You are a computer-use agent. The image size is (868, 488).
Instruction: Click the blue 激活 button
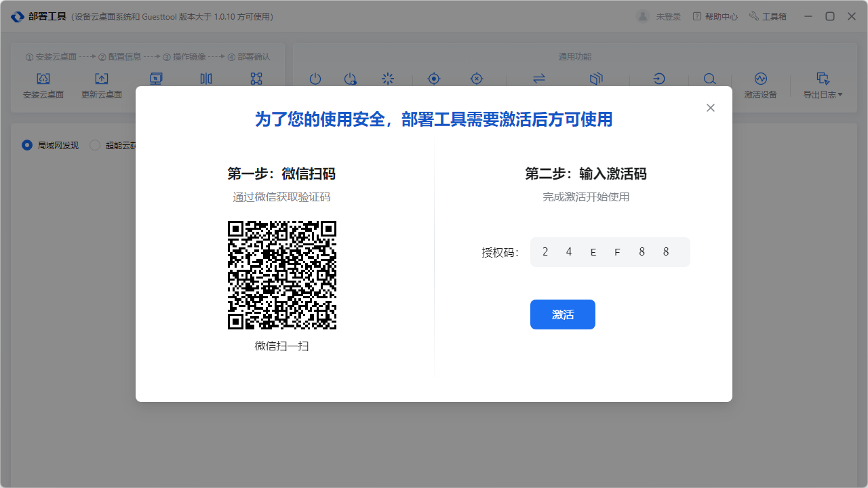point(563,314)
